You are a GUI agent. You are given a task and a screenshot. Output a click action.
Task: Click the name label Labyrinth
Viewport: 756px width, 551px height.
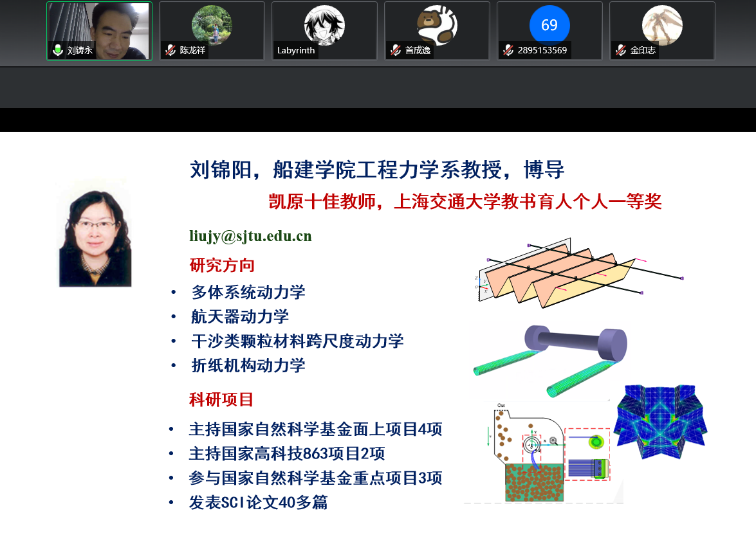(295, 50)
